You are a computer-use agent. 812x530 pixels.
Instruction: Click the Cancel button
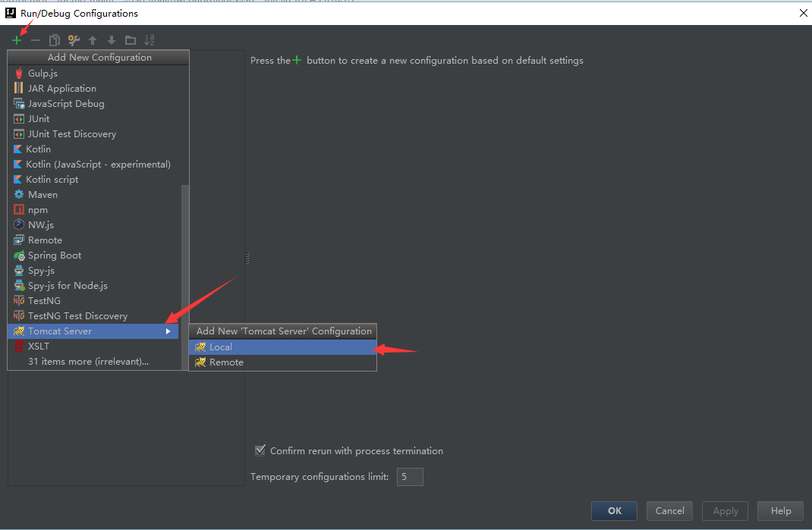(669, 511)
